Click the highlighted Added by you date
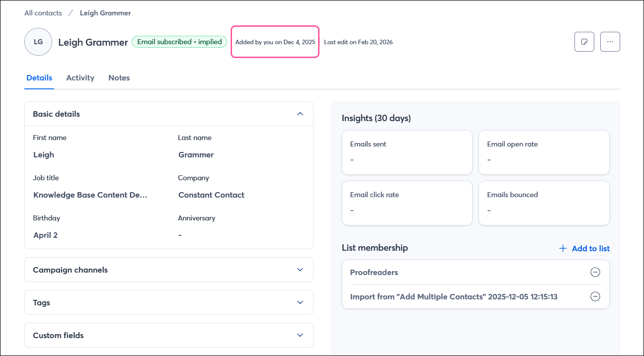 pos(275,42)
